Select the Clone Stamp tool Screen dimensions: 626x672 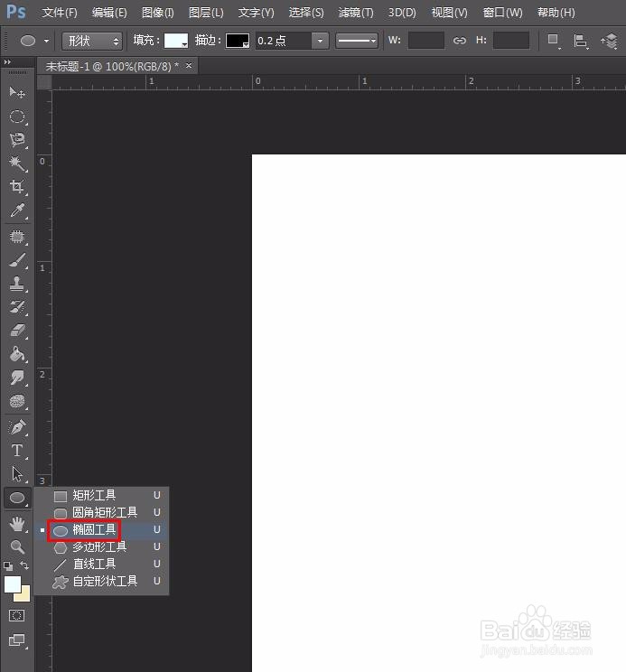click(x=17, y=284)
